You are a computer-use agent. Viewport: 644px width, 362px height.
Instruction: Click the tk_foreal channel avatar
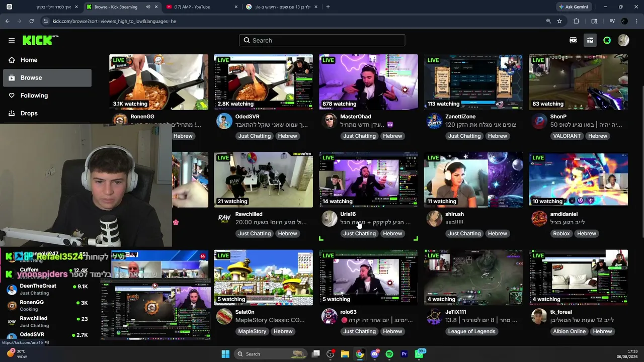(x=539, y=317)
